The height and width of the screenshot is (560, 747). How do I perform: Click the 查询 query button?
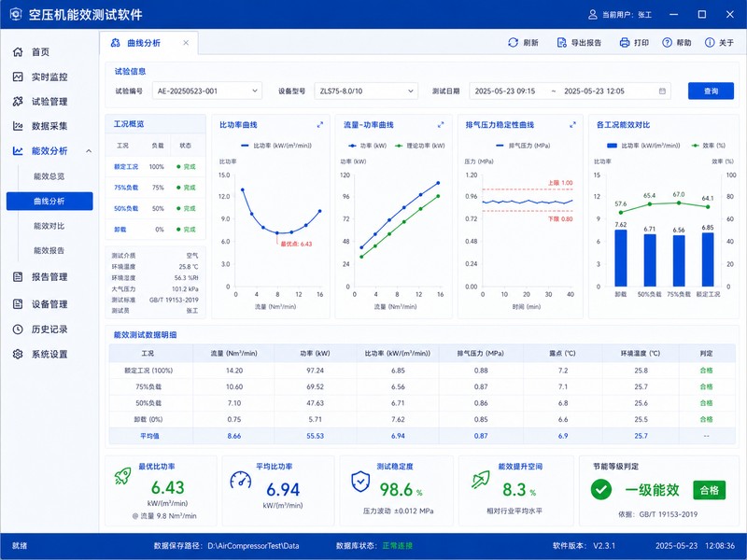tap(711, 91)
